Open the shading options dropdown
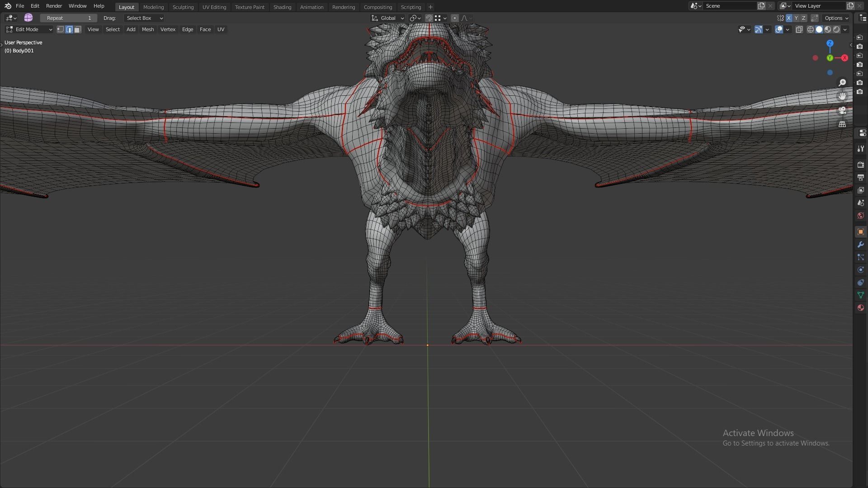This screenshot has height=488, width=868. (x=845, y=29)
